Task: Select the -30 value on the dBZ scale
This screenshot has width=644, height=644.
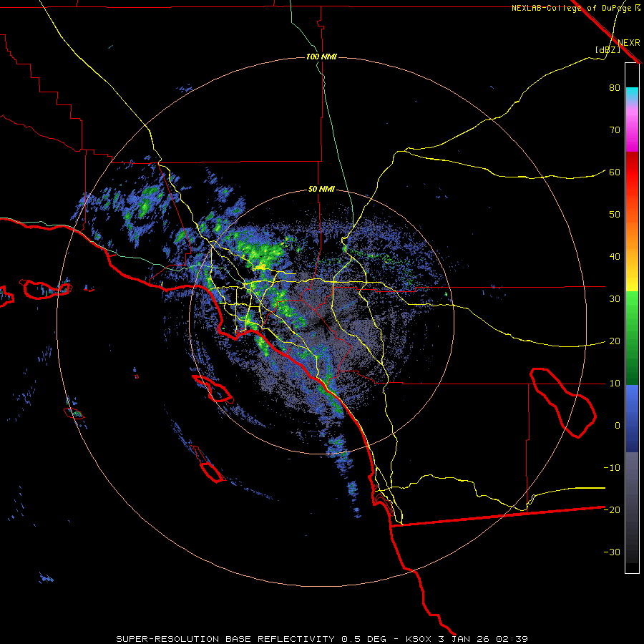Action: point(612,552)
